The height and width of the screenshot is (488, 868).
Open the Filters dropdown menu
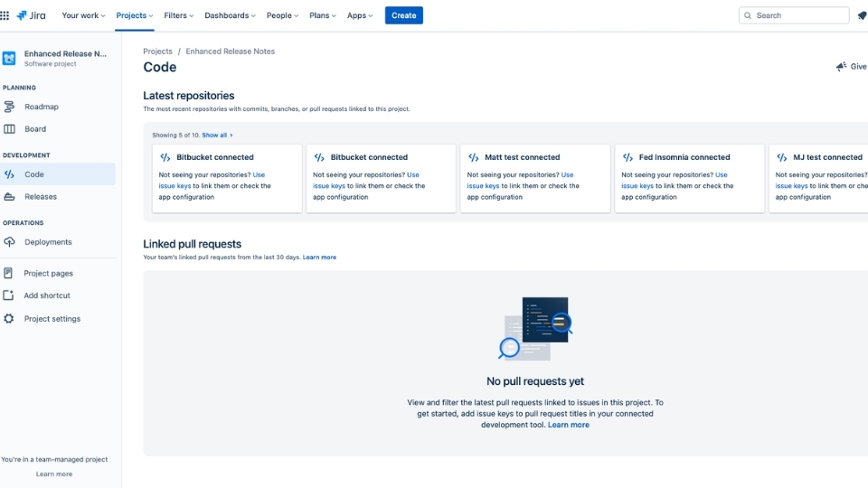[x=179, y=15]
